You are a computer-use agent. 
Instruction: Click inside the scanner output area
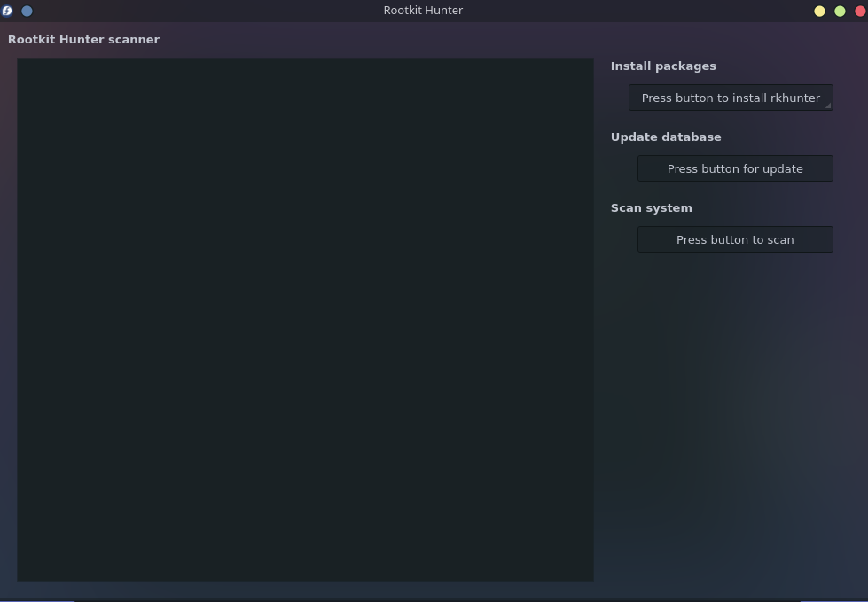click(x=305, y=319)
